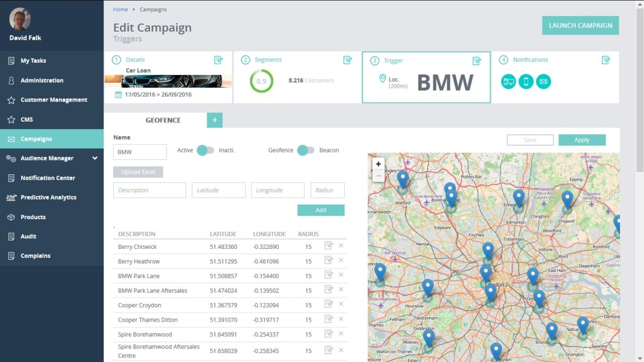Delete BMW Park Lane Aftersales row
This screenshot has height=362, width=644.
click(341, 289)
